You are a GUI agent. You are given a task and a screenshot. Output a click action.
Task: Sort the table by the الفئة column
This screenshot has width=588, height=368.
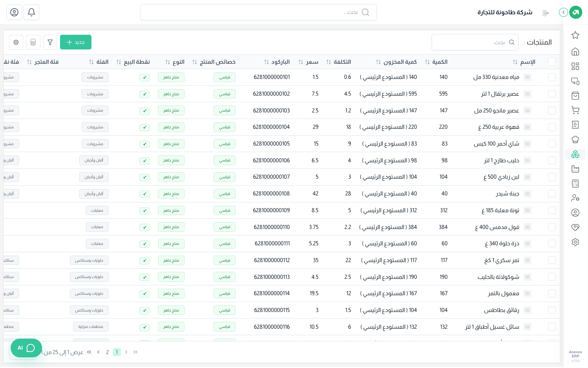coord(91,62)
